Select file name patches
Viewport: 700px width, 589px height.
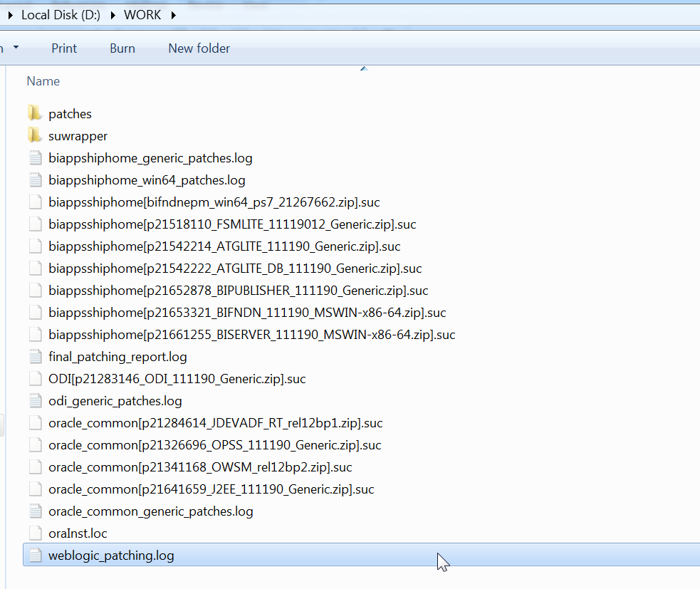70,114
